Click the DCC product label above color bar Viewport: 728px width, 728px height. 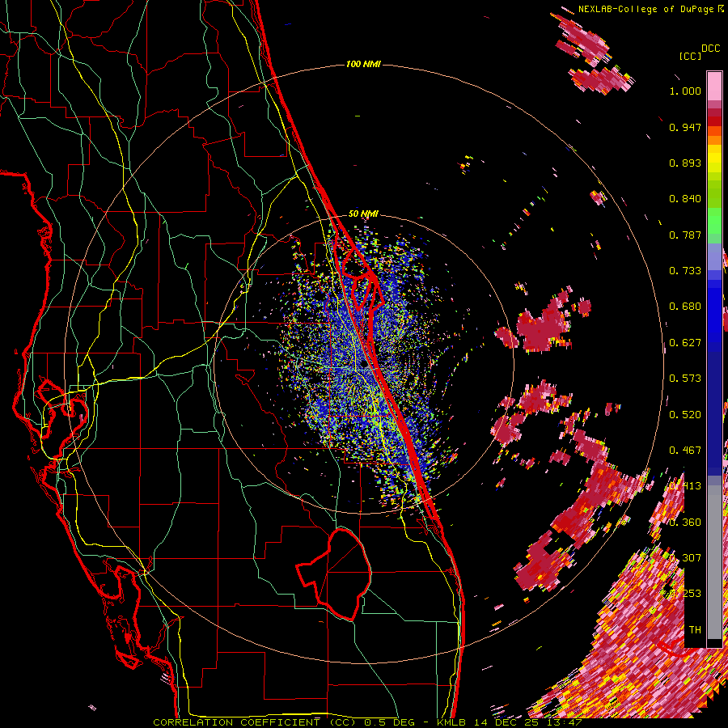tap(710, 49)
